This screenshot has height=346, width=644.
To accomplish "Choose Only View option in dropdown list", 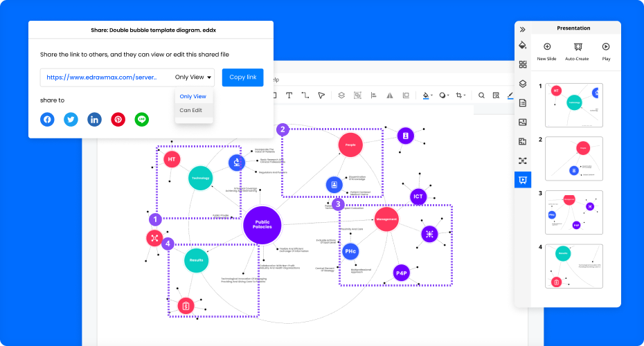I will point(193,96).
